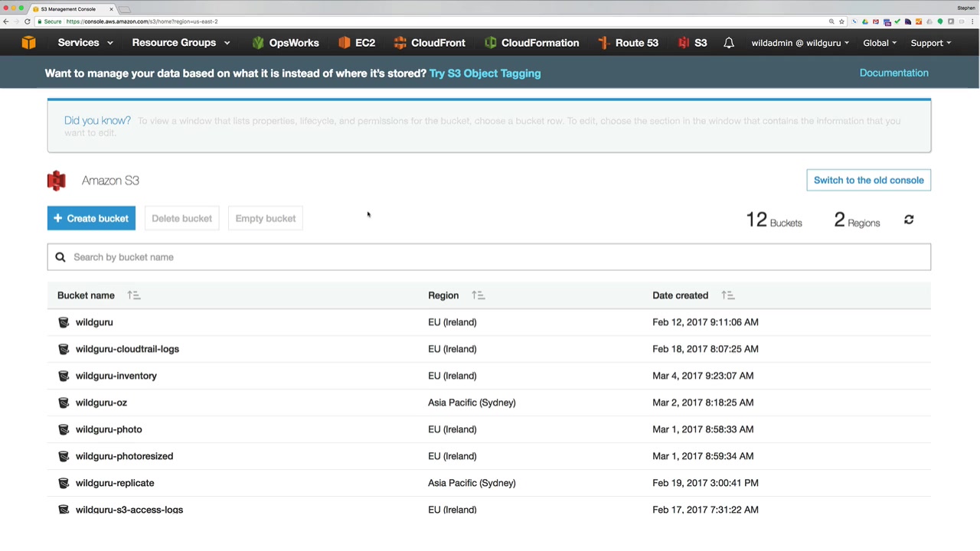Open the CloudFront shortcut icon

[x=400, y=43]
